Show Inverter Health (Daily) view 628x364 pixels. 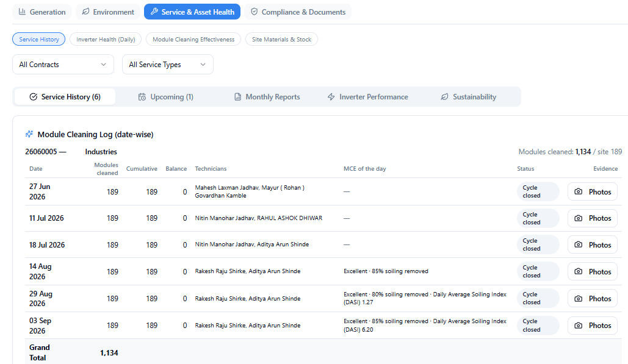click(x=106, y=39)
